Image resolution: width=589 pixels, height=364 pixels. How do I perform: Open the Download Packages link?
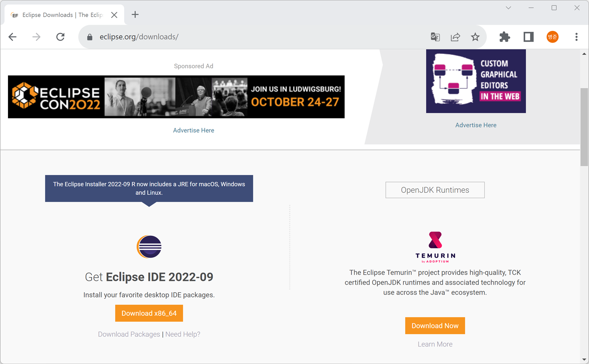[129, 334]
